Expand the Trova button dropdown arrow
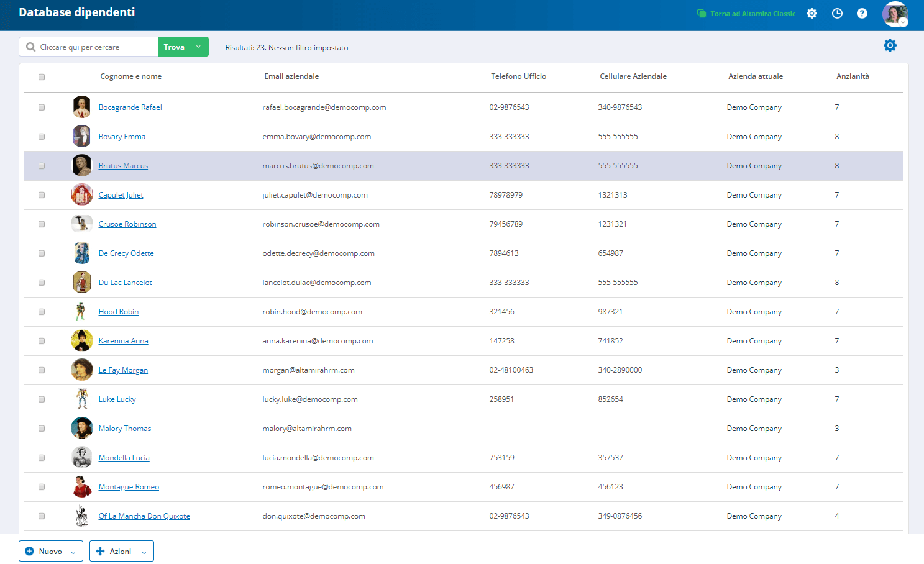Image resolution: width=924 pixels, height=564 pixels. coord(199,46)
